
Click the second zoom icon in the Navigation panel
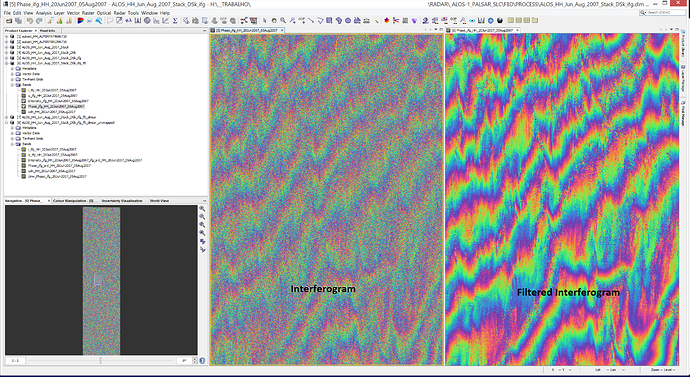point(202,217)
